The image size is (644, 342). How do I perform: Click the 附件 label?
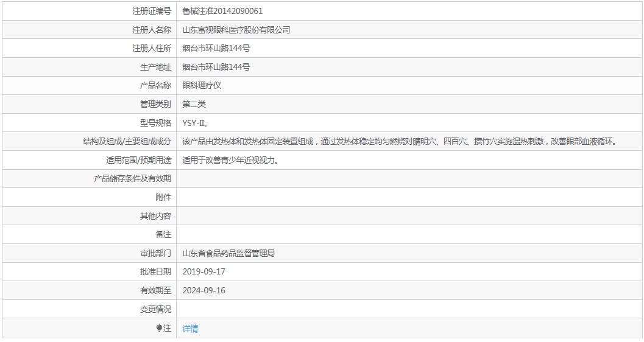click(163, 197)
